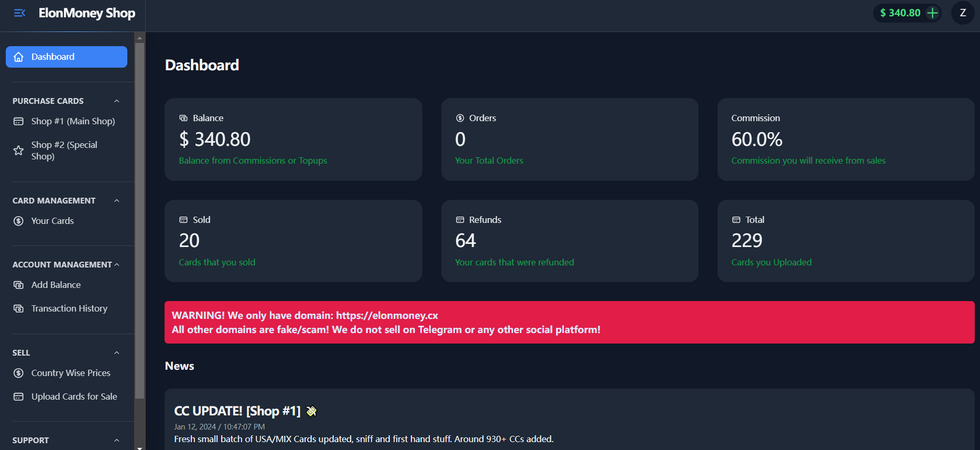Click the dollar icon beside Your Cards

coord(18,221)
